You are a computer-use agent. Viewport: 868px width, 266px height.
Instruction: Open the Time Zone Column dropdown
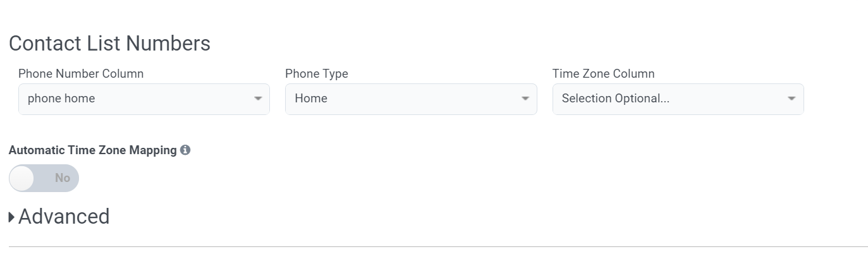[678, 99]
